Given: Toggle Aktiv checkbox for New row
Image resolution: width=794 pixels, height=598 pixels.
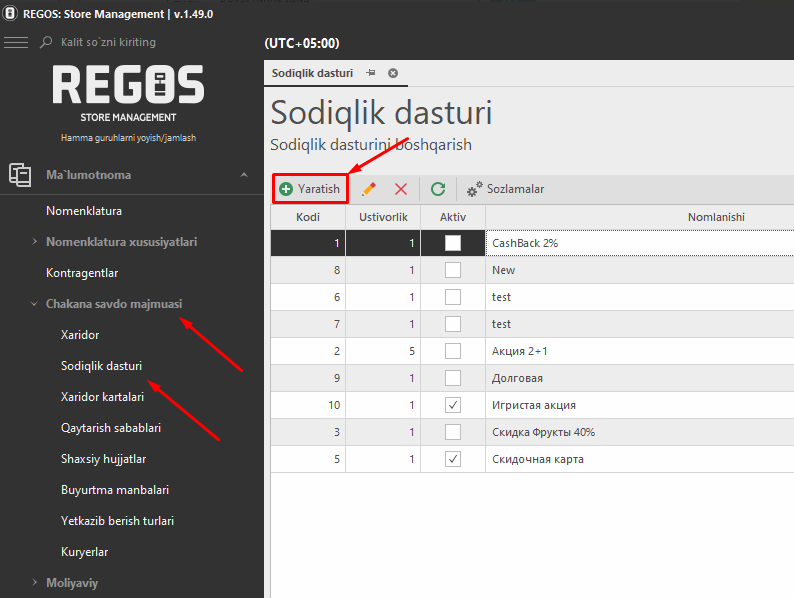Looking at the screenshot, I should pyautogui.click(x=453, y=270).
